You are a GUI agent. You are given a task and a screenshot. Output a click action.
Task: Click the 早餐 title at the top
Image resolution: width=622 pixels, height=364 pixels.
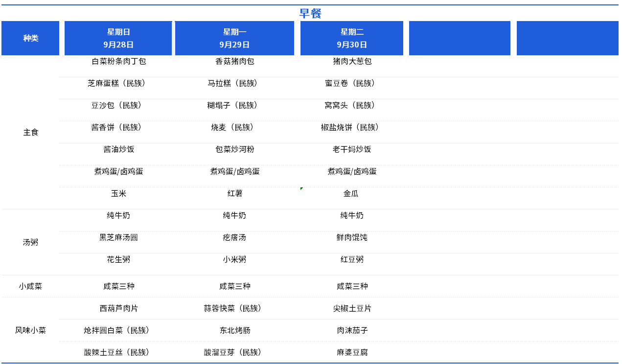coord(310,14)
